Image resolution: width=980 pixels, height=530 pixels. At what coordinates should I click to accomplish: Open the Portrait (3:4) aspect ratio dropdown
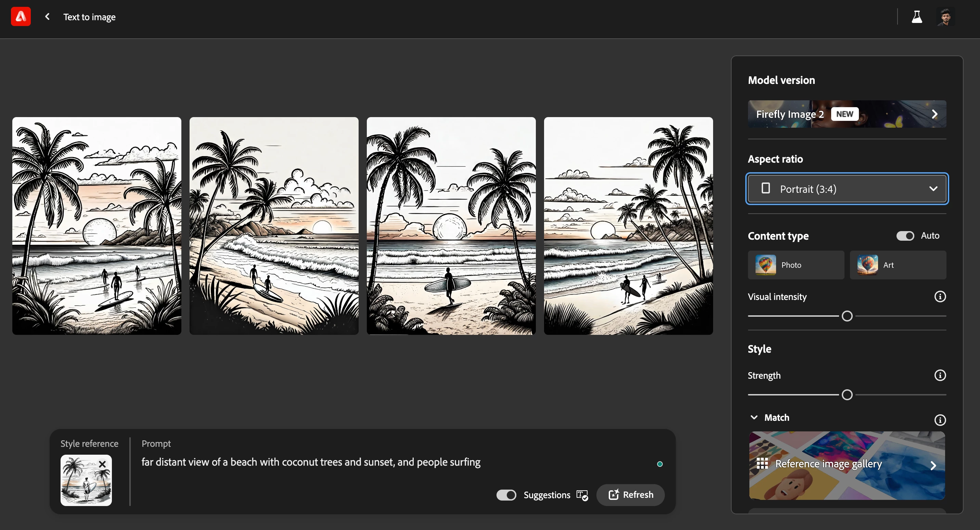coord(847,189)
